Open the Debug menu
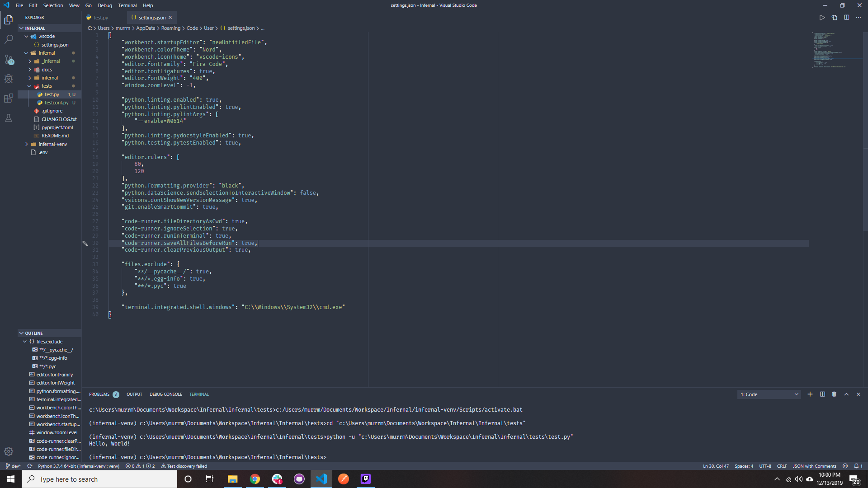Image resolution: width=868 pixels, height=488 pixels. pos(104,5)
